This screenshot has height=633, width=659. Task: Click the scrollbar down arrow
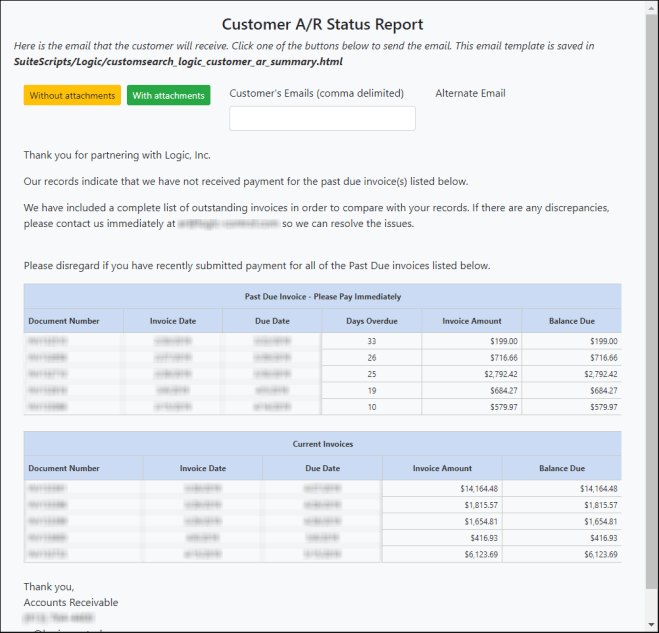tap(651, 624)
